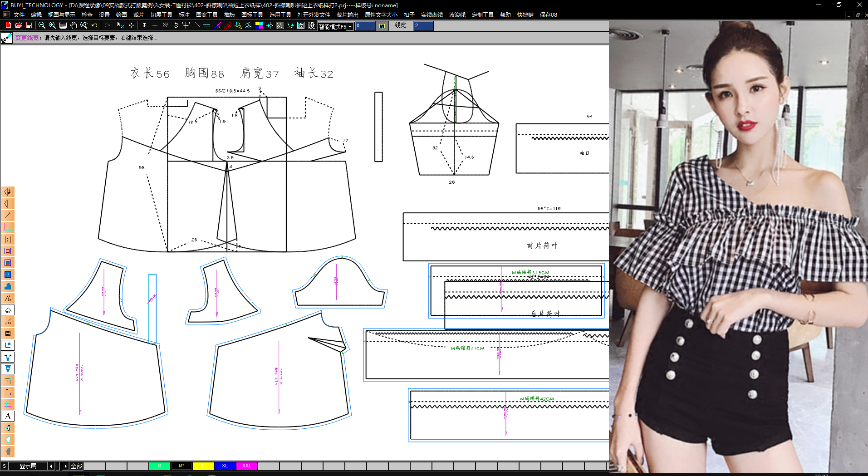Click the 胸围88 measurement text

pos(205,73)
